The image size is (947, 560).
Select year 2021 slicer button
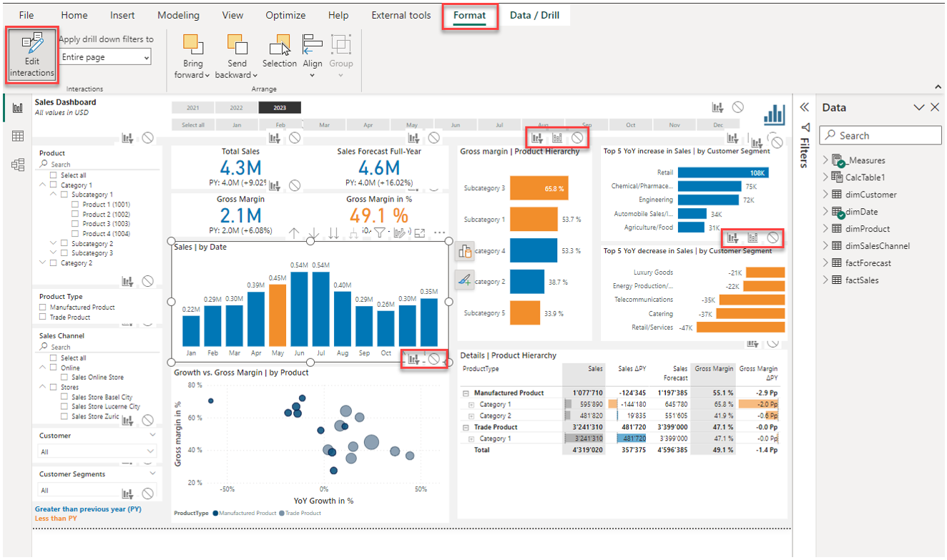click(x=193, y=108)
